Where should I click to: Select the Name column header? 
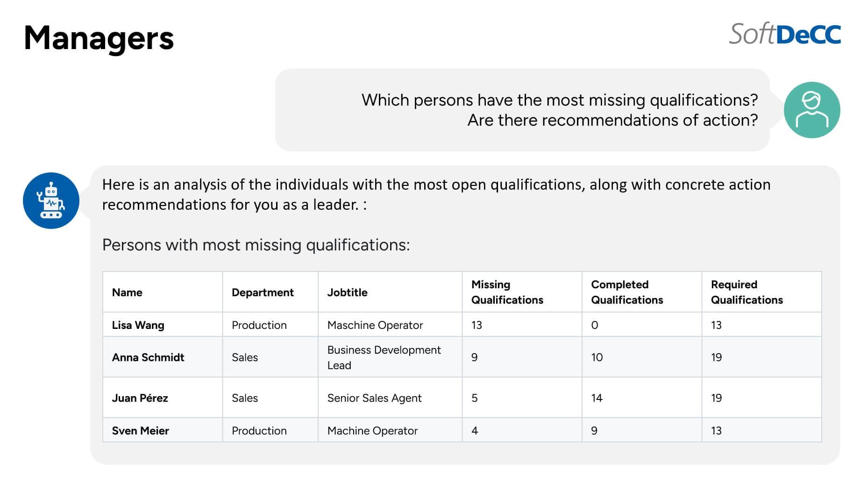127,292
